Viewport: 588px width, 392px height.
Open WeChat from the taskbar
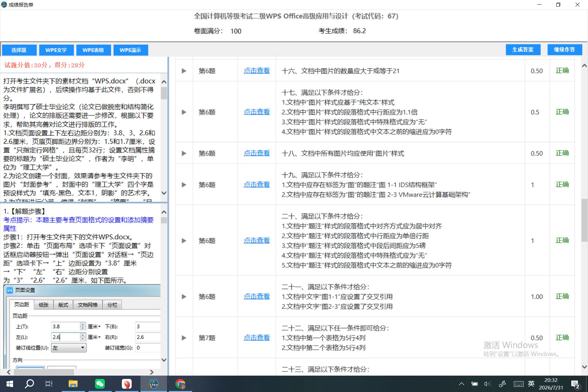[x=100, y=384]
